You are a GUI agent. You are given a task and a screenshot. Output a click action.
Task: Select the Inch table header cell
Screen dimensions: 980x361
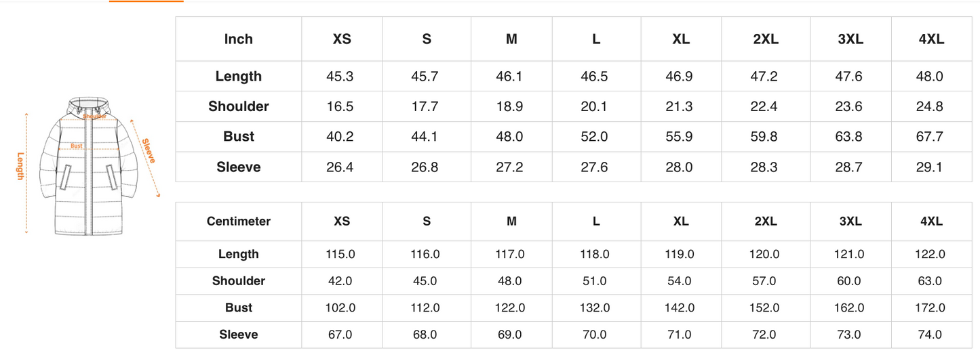239,39
